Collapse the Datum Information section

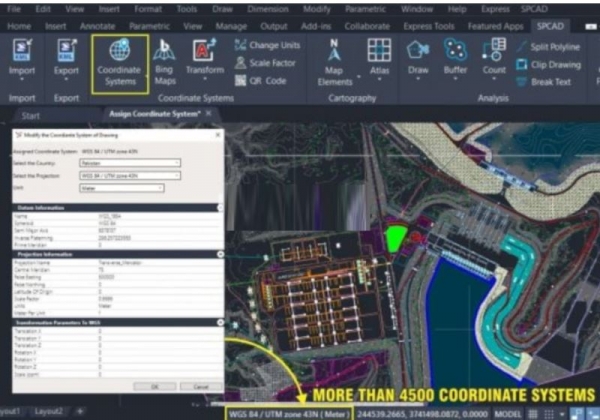pyautogui.click(x=220, y=208)
